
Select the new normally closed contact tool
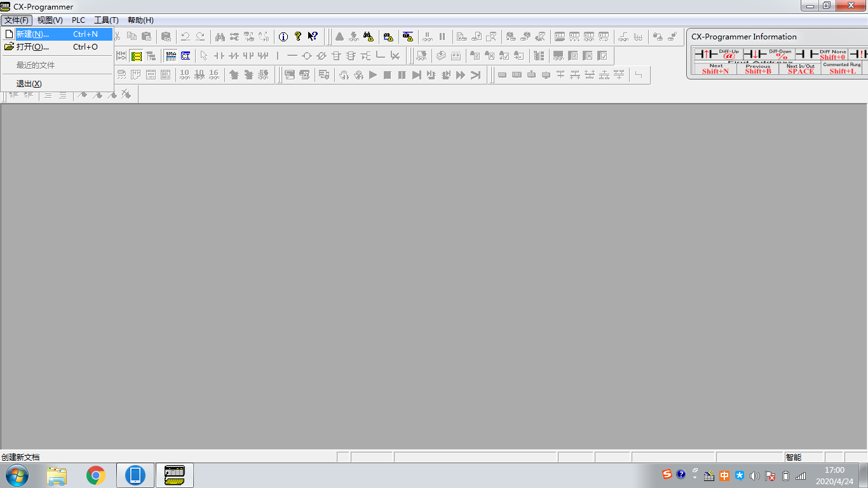coord(233,56)
